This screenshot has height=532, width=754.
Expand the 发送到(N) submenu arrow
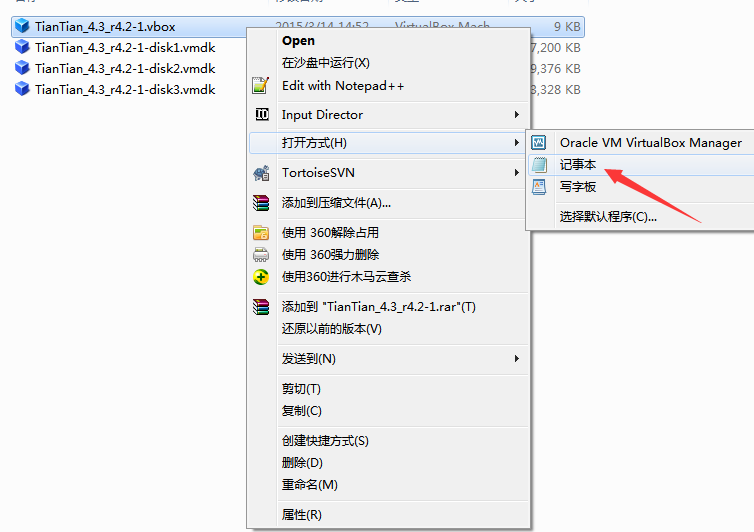[516, 358]
